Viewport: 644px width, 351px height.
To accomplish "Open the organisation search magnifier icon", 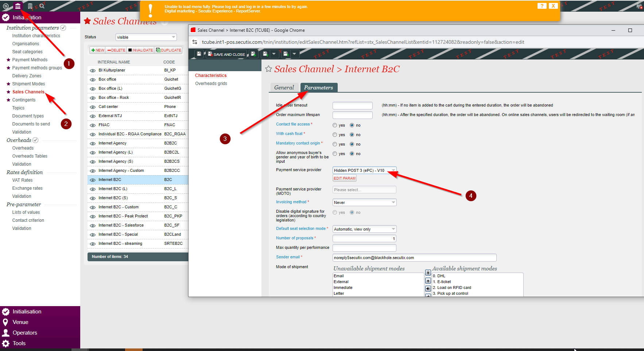I will click(43, 6).
